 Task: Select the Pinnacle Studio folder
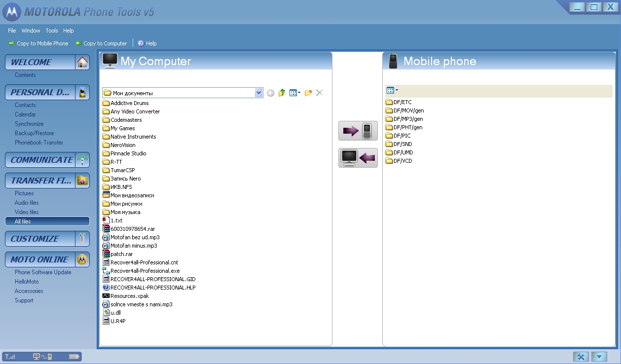pos(124,153)
